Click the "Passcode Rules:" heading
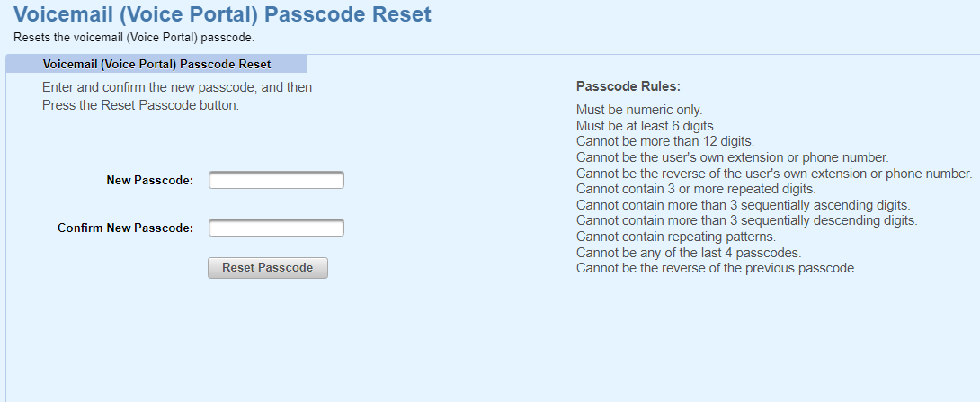980x402 pixels. click(628, 87)
